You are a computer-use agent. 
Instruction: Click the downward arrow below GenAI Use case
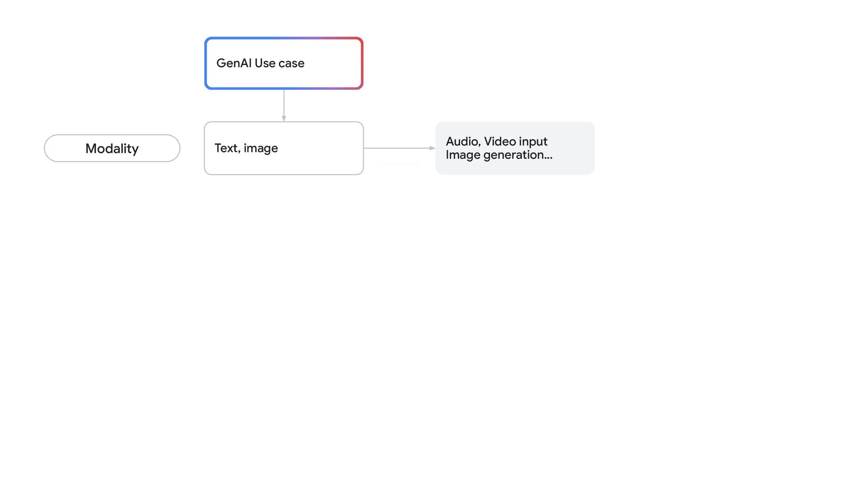click(x=284, y=103)
